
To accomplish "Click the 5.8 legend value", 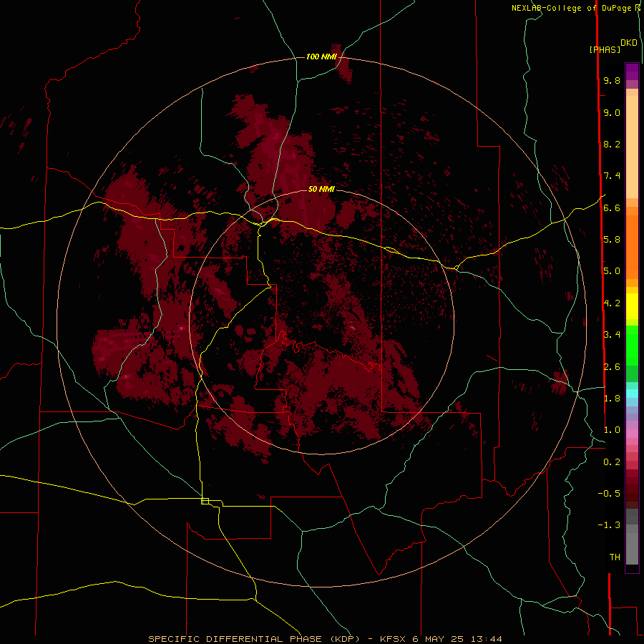I will coord(612,240).
